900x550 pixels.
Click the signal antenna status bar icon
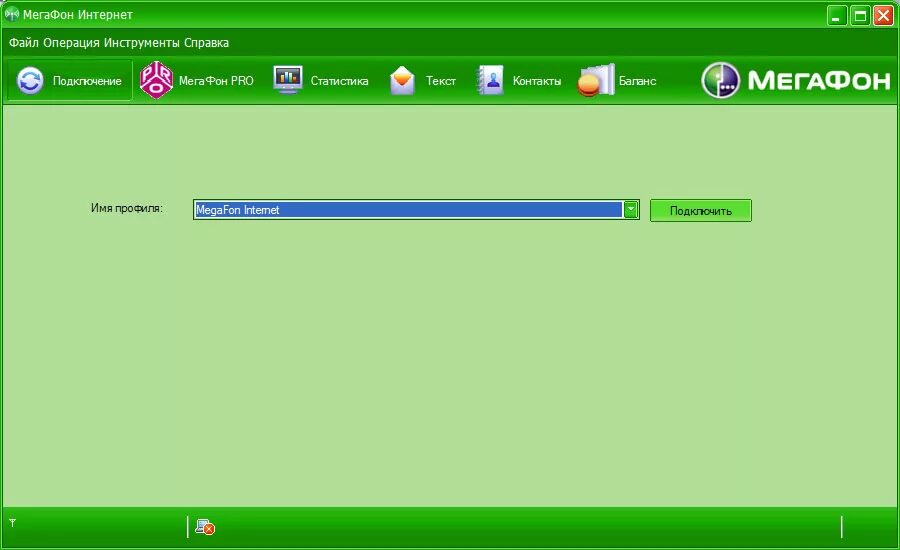pyautogui.click(x=13, y=523)
